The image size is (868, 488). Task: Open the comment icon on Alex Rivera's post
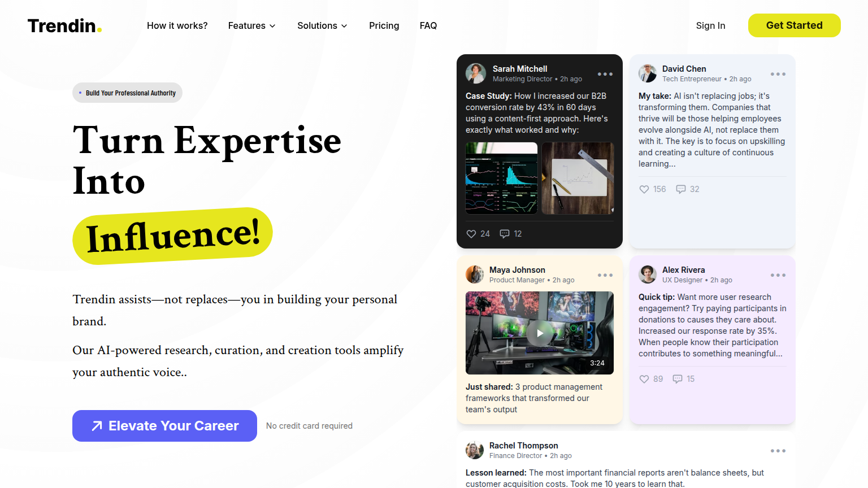[678, 379]
